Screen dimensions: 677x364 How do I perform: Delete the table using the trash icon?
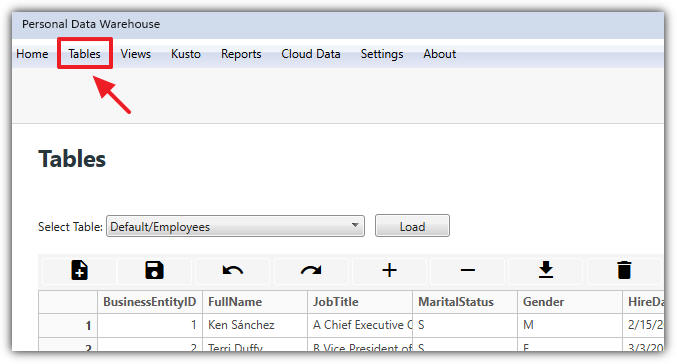coord(624,270)
